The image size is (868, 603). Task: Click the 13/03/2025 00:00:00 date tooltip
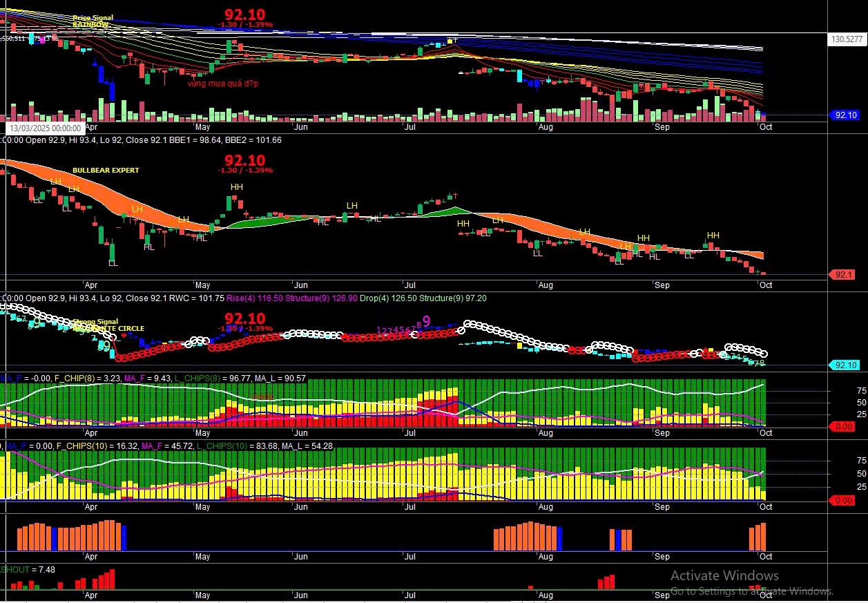click(x=46, y=128)
